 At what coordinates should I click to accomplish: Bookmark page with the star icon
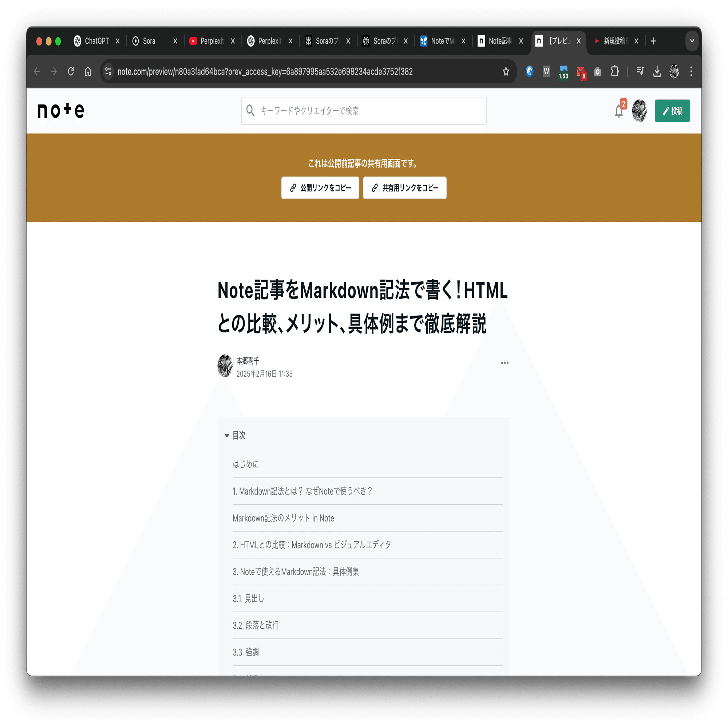506,71
